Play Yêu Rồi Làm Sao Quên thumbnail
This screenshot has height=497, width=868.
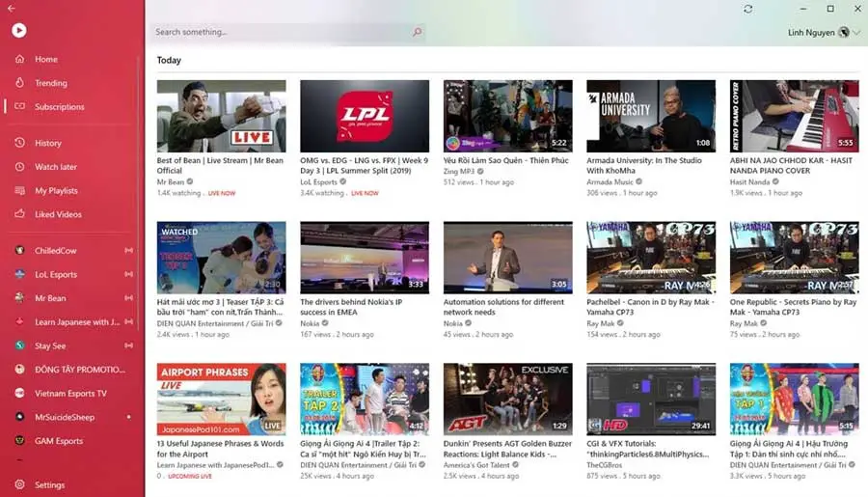coord(507,116)
